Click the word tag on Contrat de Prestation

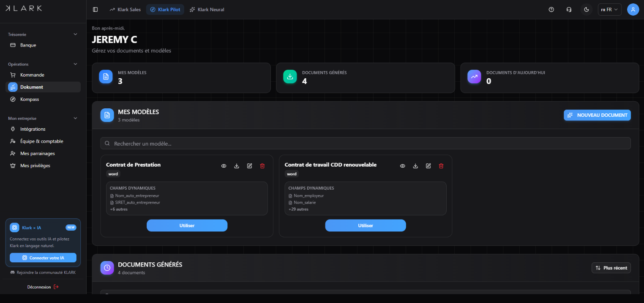point(113,174)
